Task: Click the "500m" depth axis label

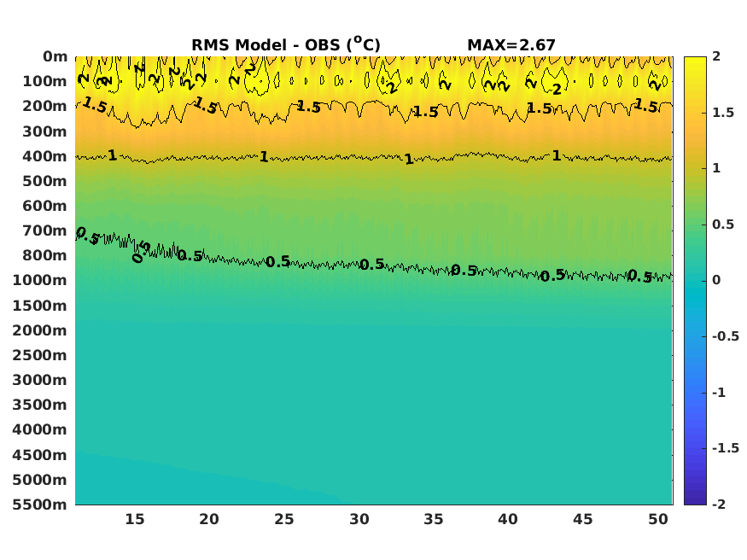Action: click(44, 181)
